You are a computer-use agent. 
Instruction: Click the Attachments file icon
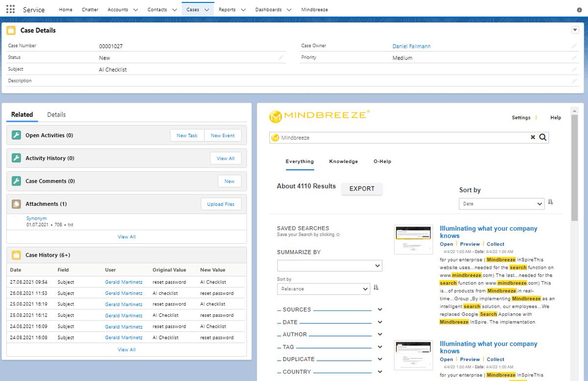point(16,204)
